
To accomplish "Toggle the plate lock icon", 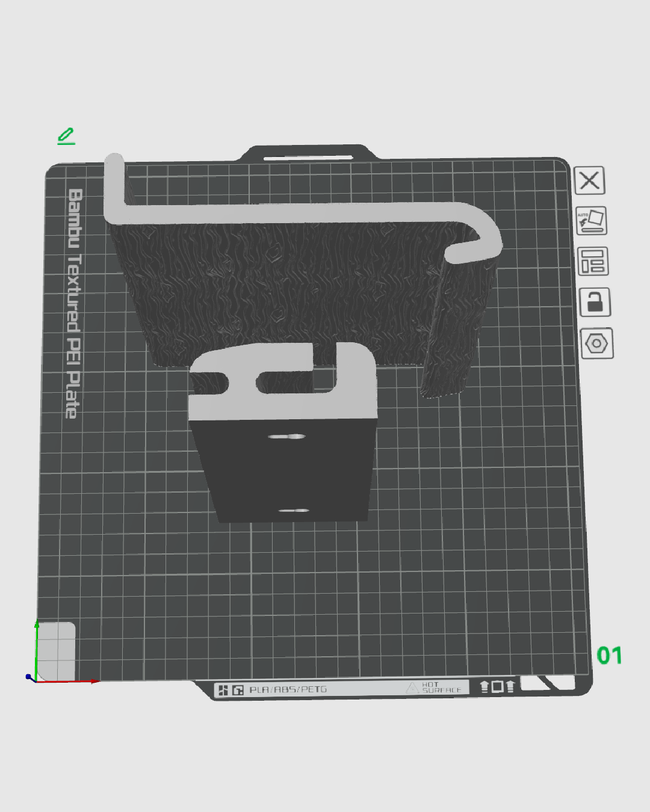I will point(595,302).
